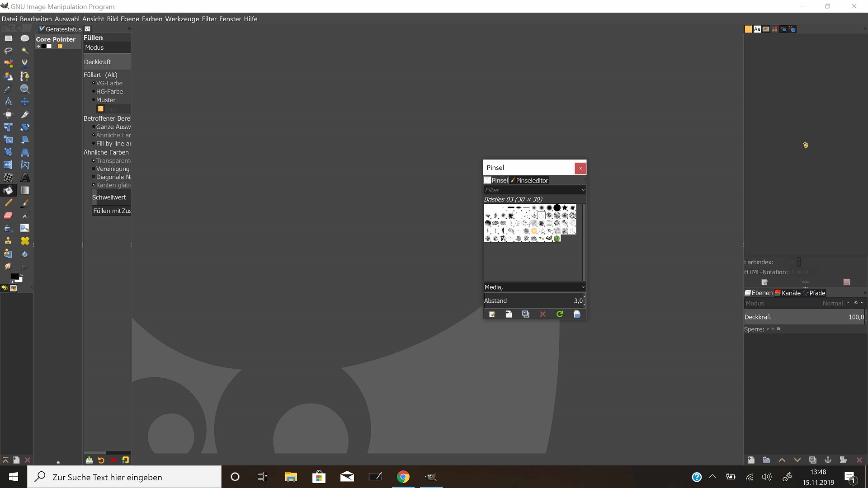Click foreground color swatch in toolbox
This screenshot has height=488, width=868.
tap(14, 277)
